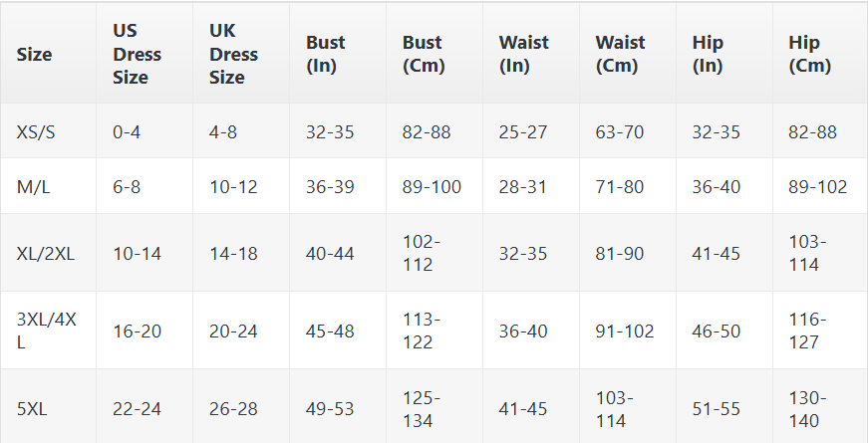Screen dimensions: 868x443
Task: Click the Size column header
Action: tap(35, 55)
